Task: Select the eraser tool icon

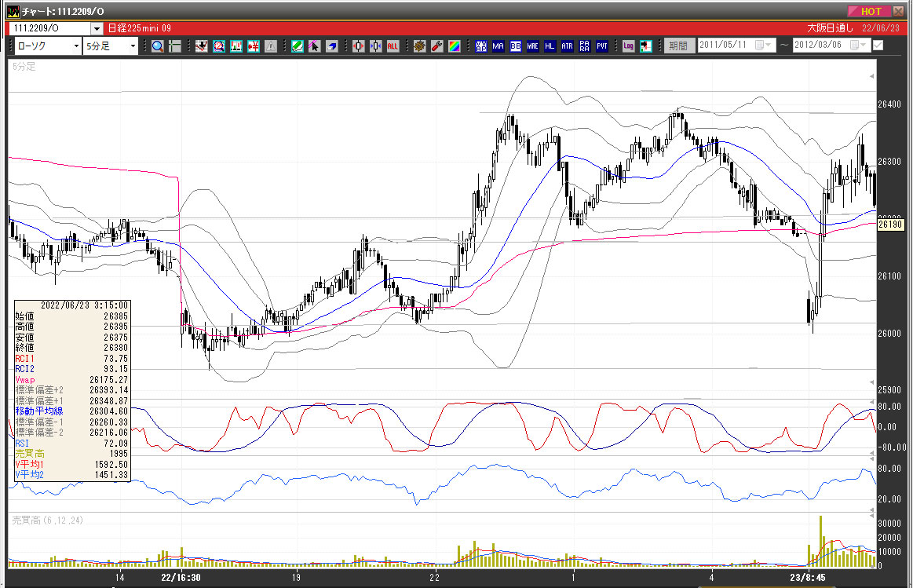Action: tap(332, 46)
